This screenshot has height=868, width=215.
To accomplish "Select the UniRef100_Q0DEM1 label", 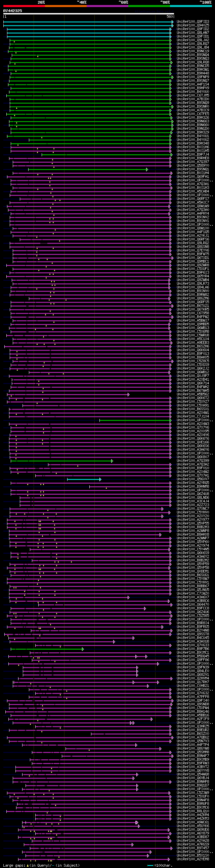I will pos(193,572).
